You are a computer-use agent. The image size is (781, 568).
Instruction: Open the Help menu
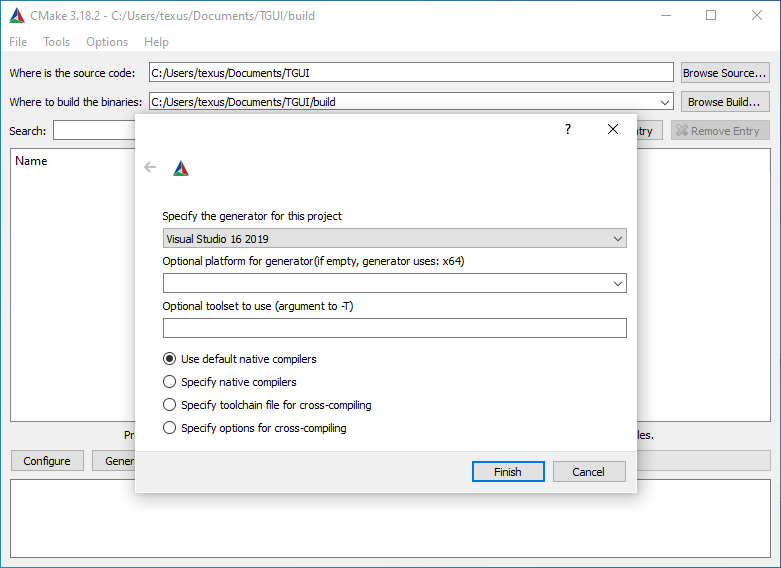click(156, 42)
